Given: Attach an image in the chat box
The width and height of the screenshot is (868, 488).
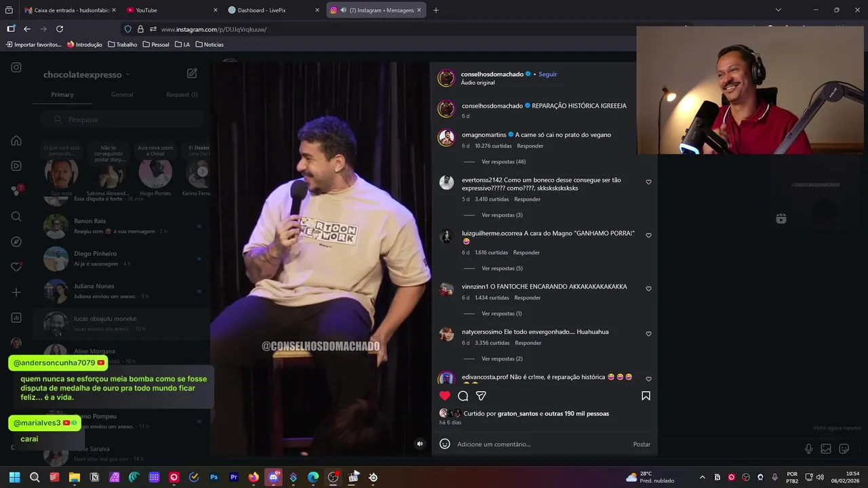Looking at the screenshot, I should click(826, 449).
